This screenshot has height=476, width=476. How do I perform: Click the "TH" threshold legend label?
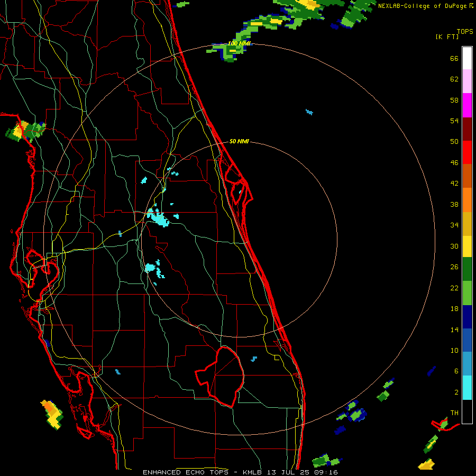[454, 413]
